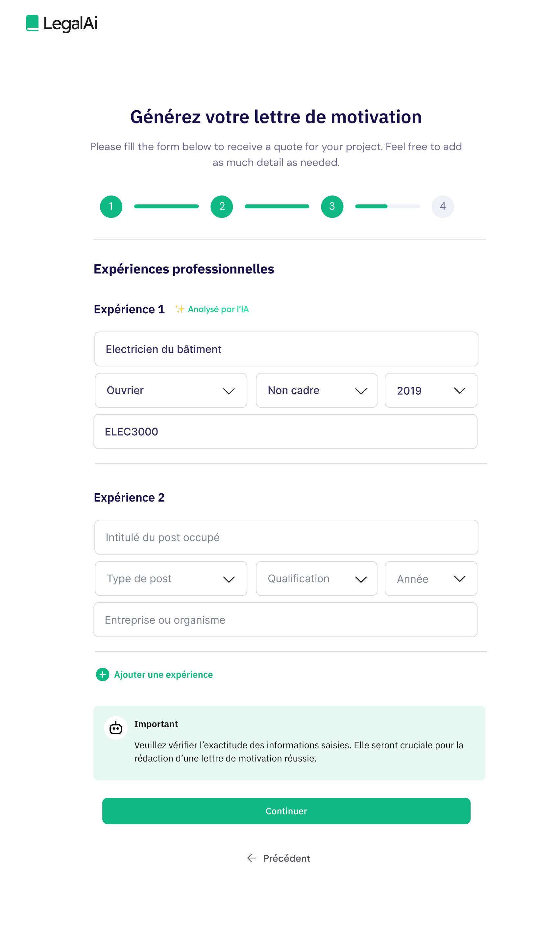Click Ajouter une expérience
The height and width of the screenshot is (933, 560).
pos(163,674)
